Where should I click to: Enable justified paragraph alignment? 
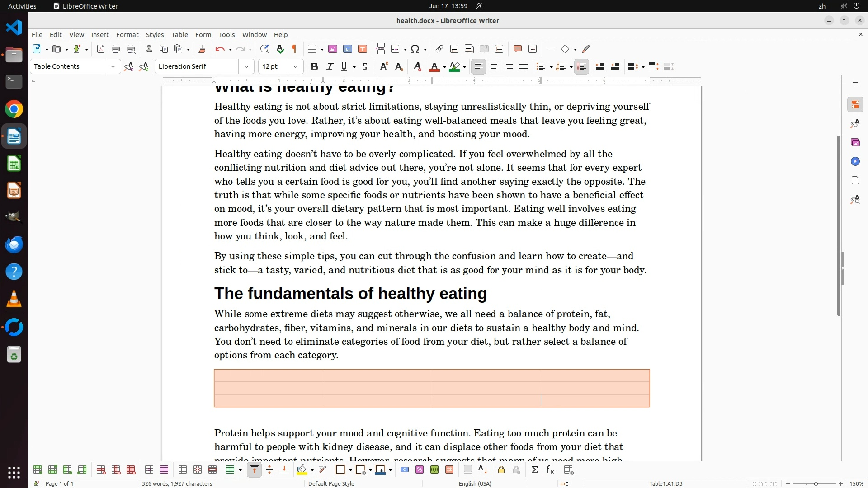[524, 66]
